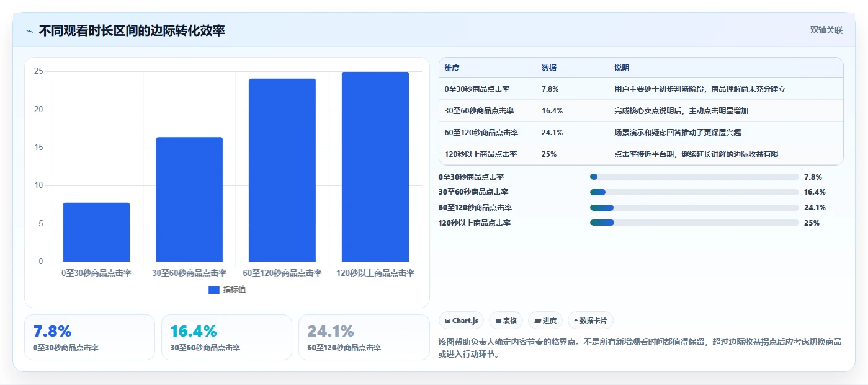Click the 24.1% data card
The width and height of the screenshot is (868, 385).
(364, 337)
